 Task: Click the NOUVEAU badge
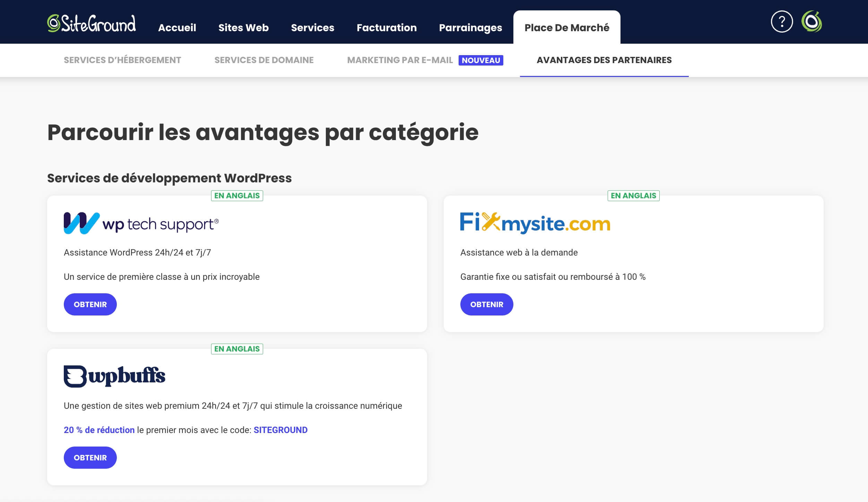pyautogui.click(x=481, y=60)
